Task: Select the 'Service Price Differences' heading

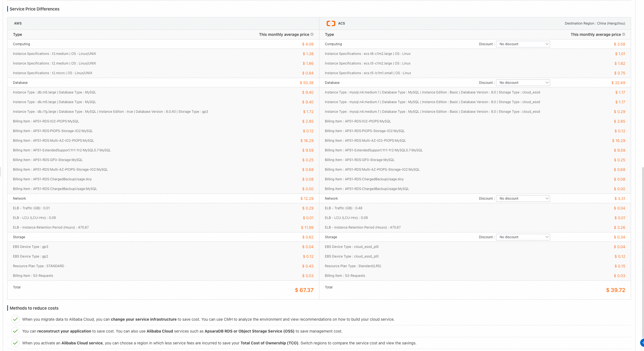Action: [34, 9]
